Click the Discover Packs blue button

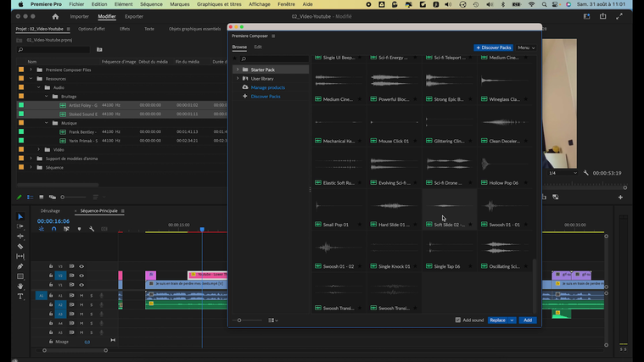pyautogui.click(x=494, y=47)
